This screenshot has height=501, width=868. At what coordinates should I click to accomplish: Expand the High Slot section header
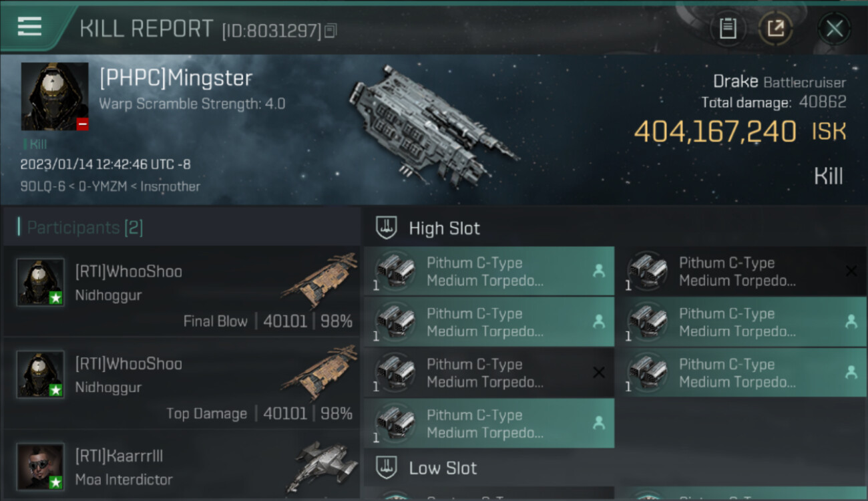(x=615, y=228)
